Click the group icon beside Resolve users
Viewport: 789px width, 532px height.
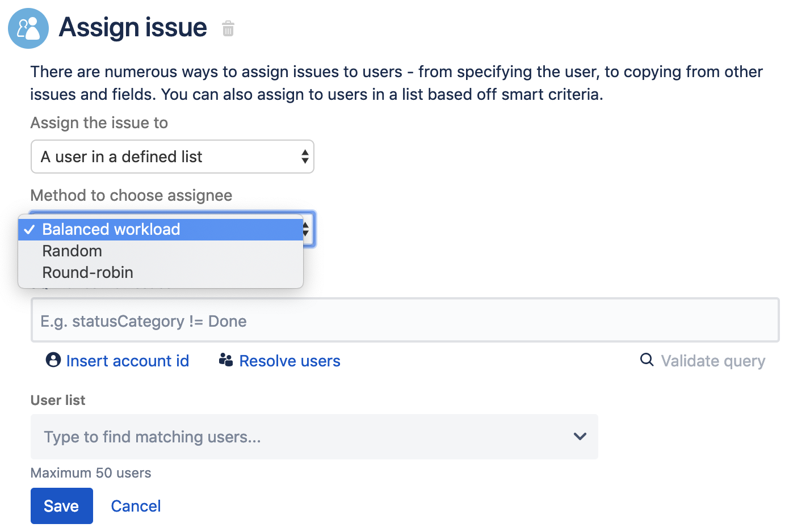click(x=226, y=360)
